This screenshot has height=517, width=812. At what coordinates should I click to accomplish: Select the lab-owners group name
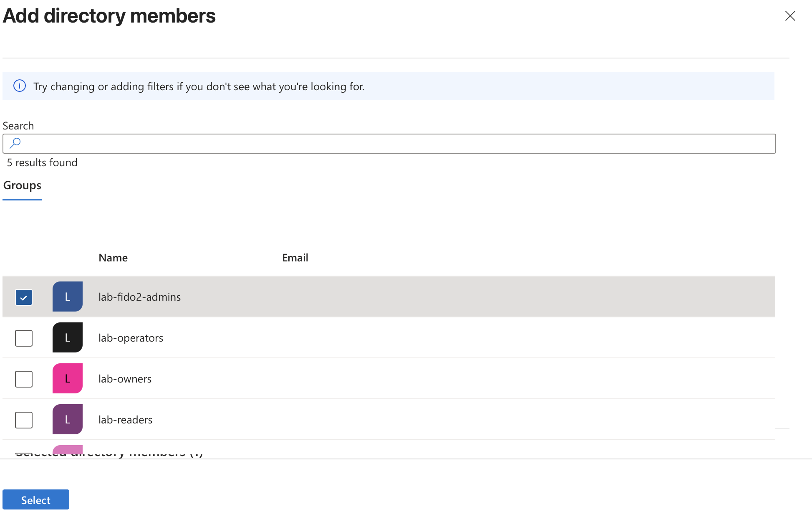[125, 379]
